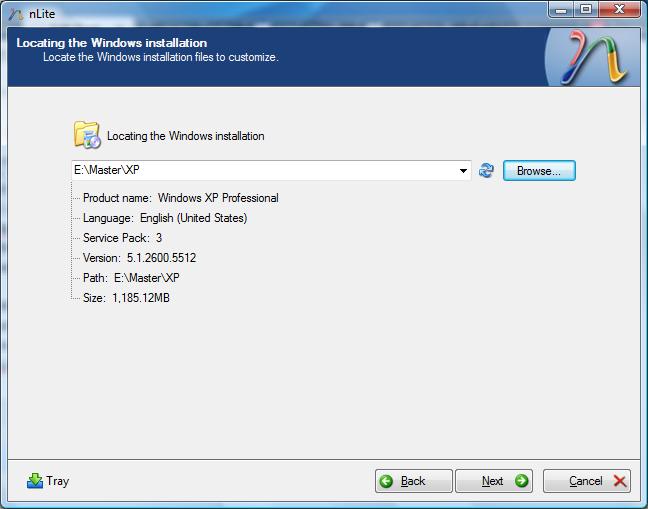Screen dimensions: 648x509
Task: Select the Service Pack tree entry
Action: (122, 238)
